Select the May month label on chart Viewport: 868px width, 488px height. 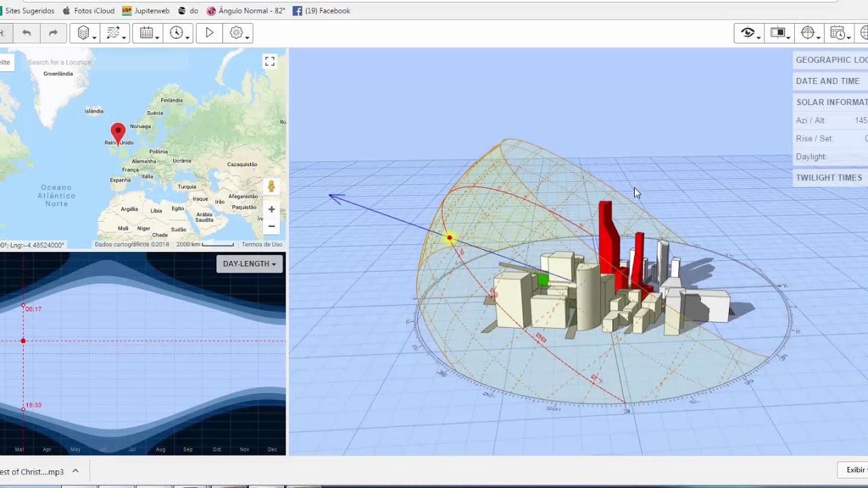tap(75, 449)
